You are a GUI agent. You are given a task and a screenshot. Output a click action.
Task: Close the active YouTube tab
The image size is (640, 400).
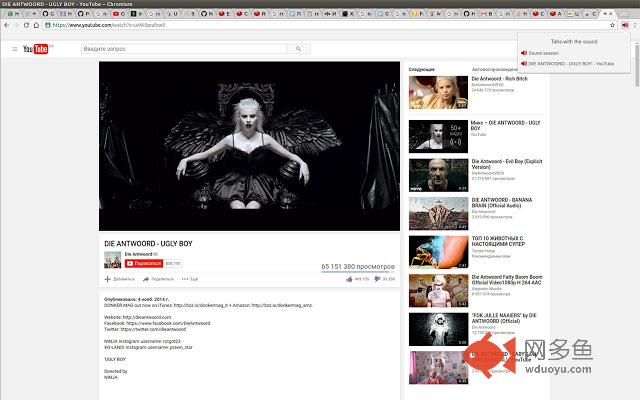pyautogui.click(x=611, y=13)
